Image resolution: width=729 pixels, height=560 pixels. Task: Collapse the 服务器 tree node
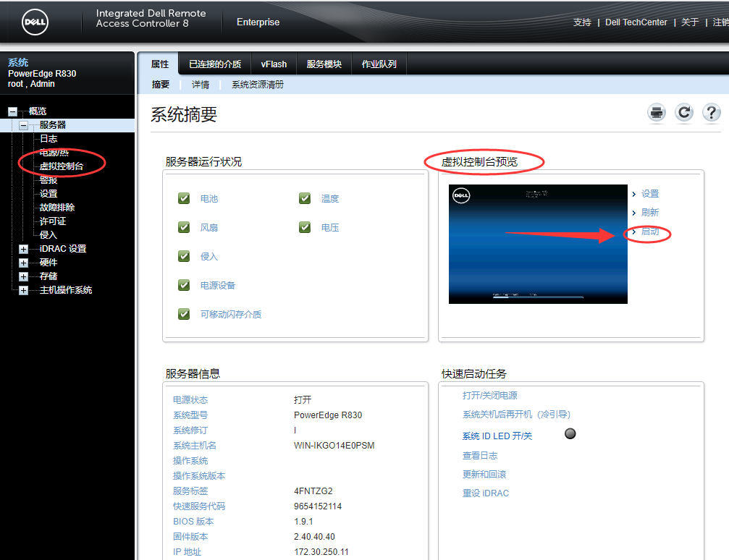point(23,125)
